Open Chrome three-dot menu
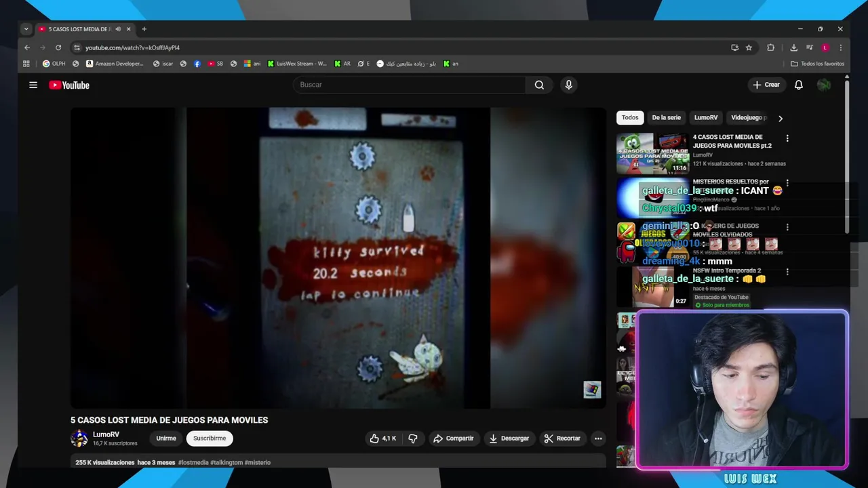The height and width of the screenshot is (488, 868). click(x=841, y=47)
